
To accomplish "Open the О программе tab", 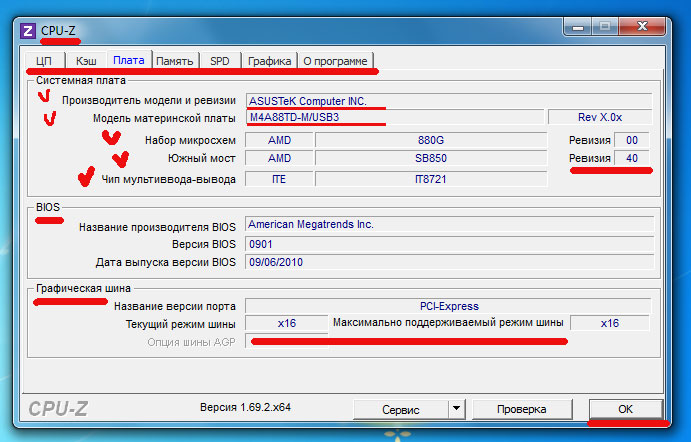I will (x=335, y=61).
